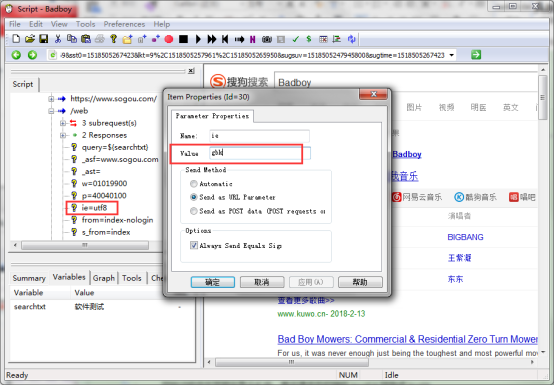The width and height of the screenshot is (554, 386).
Task: Play all with the double arrow button
Action: click(x=212, y=39)
